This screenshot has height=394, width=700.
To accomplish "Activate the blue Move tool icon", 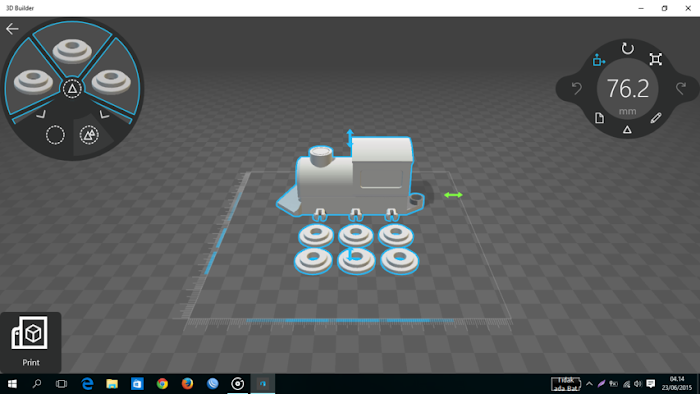I will (599, 60).
